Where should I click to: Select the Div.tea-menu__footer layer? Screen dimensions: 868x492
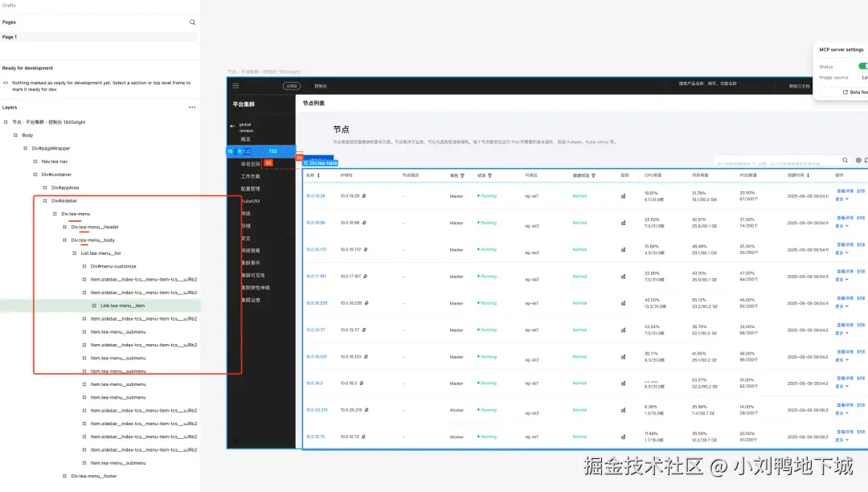point(93,476)
